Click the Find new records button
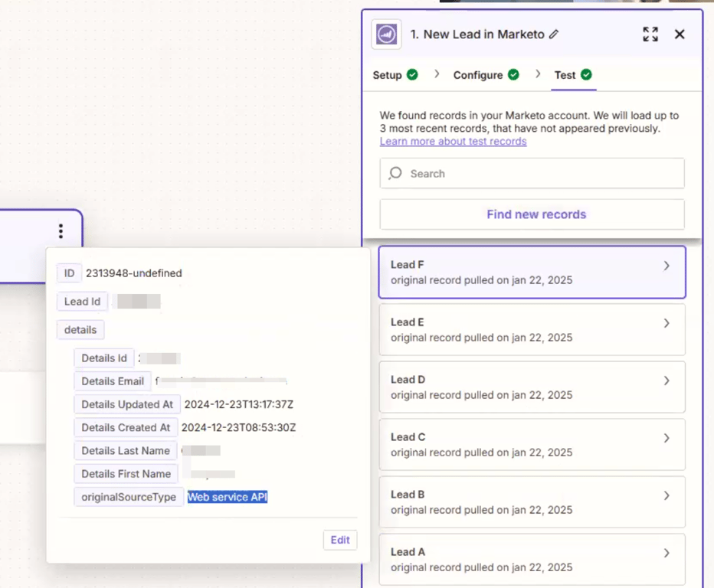 click(532, 214)
